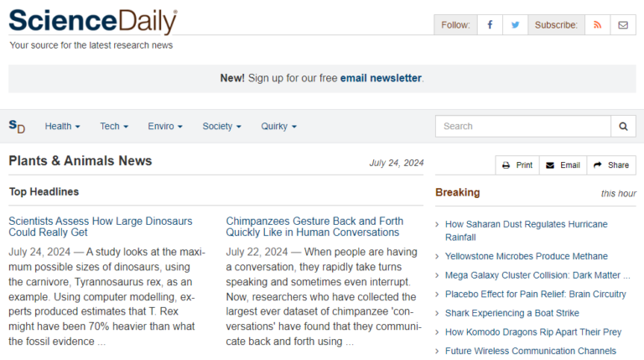Image resolution: width=644 pixels, height=360 pixels.
Task: Click inside the Search input field
Action: pyautogui.click(x=522, y=127)
